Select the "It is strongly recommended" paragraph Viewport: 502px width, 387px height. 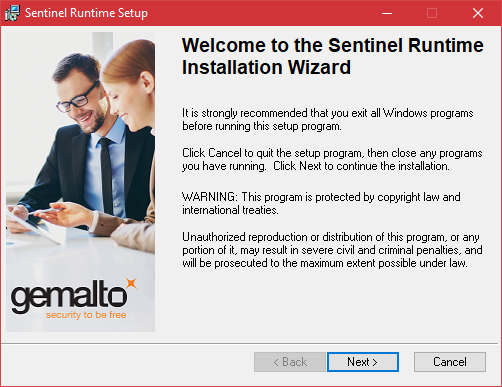[x=327, y=120]
